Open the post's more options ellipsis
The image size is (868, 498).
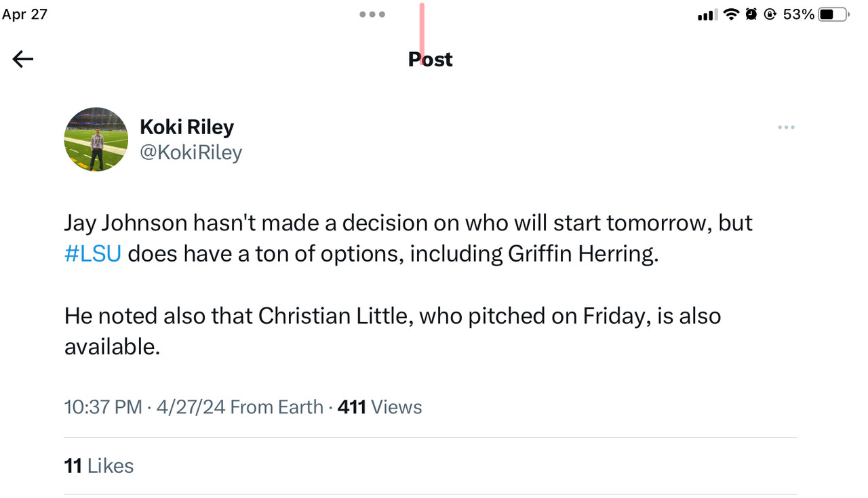786,127
